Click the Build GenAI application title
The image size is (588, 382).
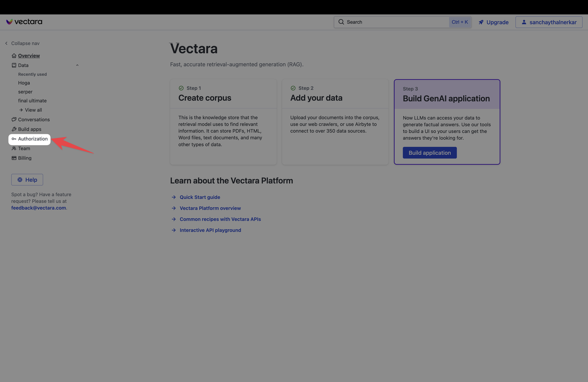(446, 98)
